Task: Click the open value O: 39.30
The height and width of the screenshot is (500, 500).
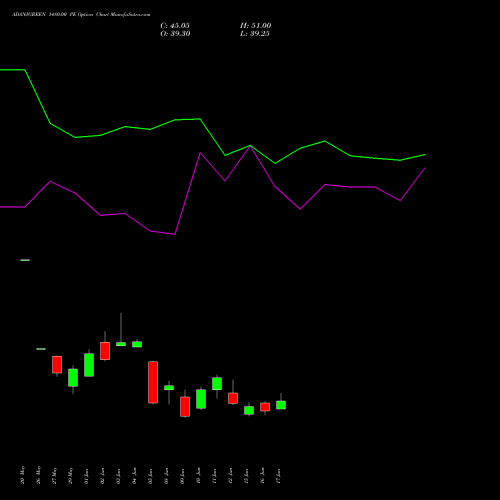Action: [x=175, y=34]
